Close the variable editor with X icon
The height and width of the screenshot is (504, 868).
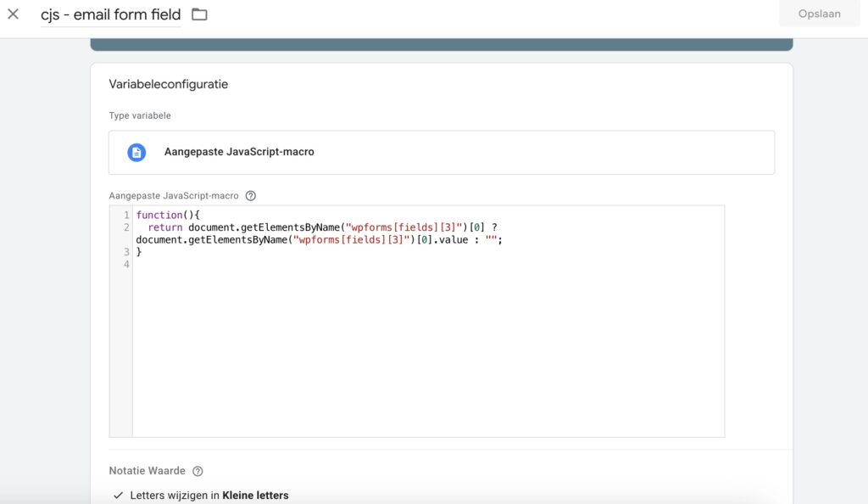[14, 14]
